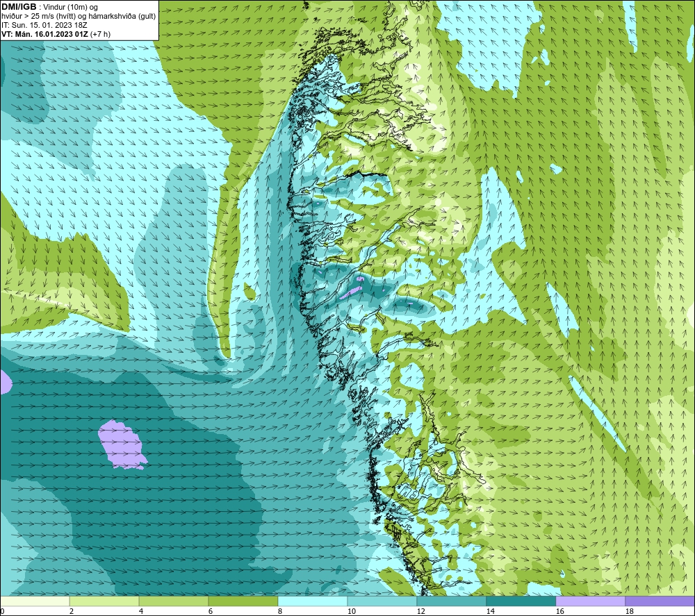Viewport: 695px width, 616px height.
Task: Click the legend scale value "18"
Action: (x=630, y=611)
